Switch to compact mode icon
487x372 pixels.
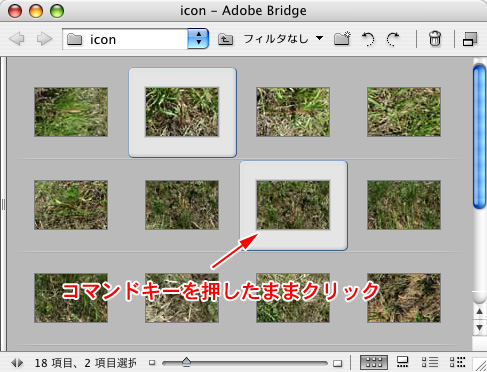point(470,39)
